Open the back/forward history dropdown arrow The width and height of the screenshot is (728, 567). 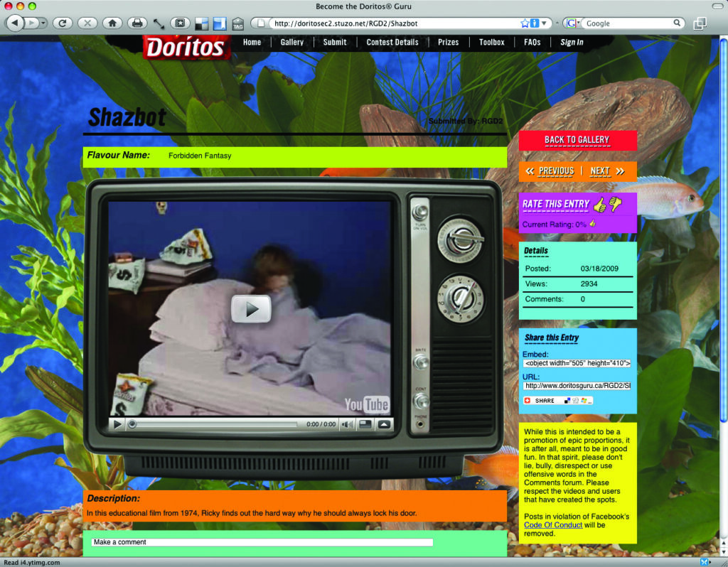pos(43,23)
